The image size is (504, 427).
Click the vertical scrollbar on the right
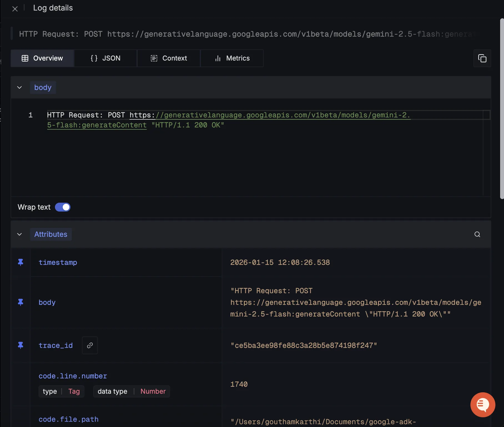(x=502, y=108)
